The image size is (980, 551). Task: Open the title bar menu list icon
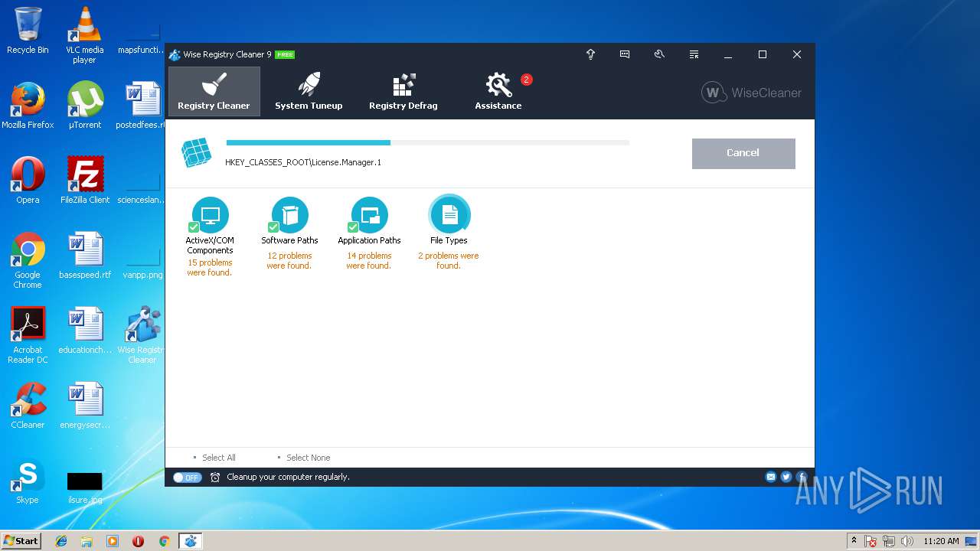coord(694,54)
